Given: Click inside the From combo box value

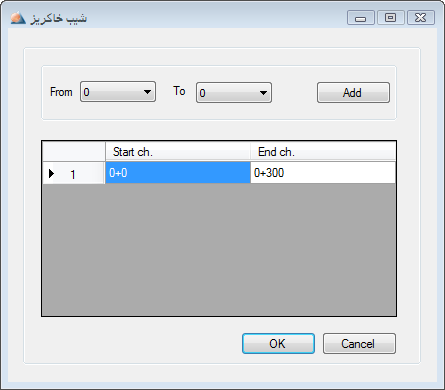Looking at the screenshot, I should (112, 92).
